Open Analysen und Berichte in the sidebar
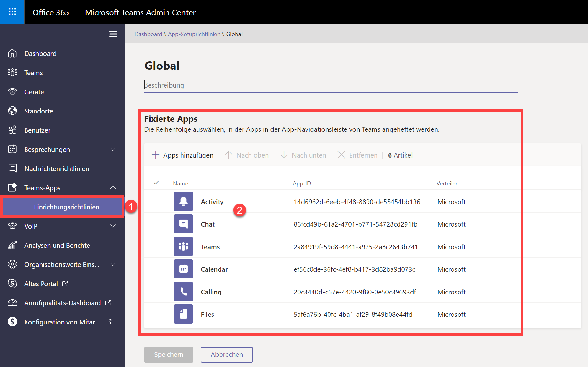The image size is (588, 367). pos(63,245)
